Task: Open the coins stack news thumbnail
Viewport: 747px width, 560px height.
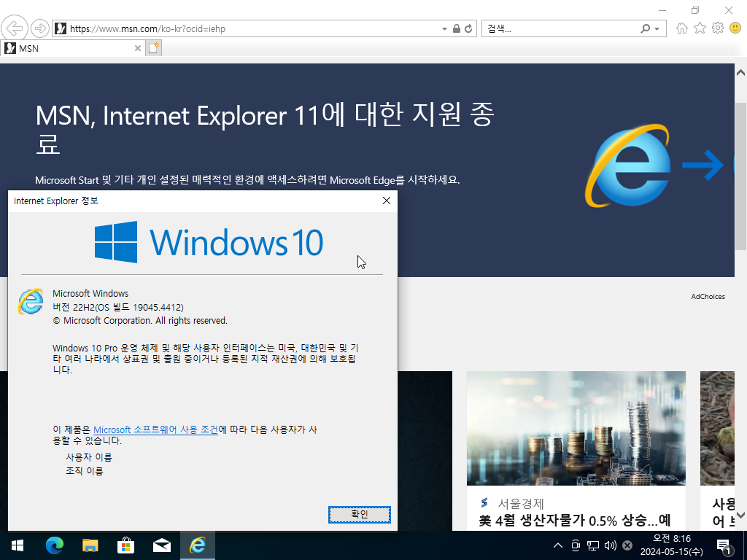Action: tap(576, 428)
